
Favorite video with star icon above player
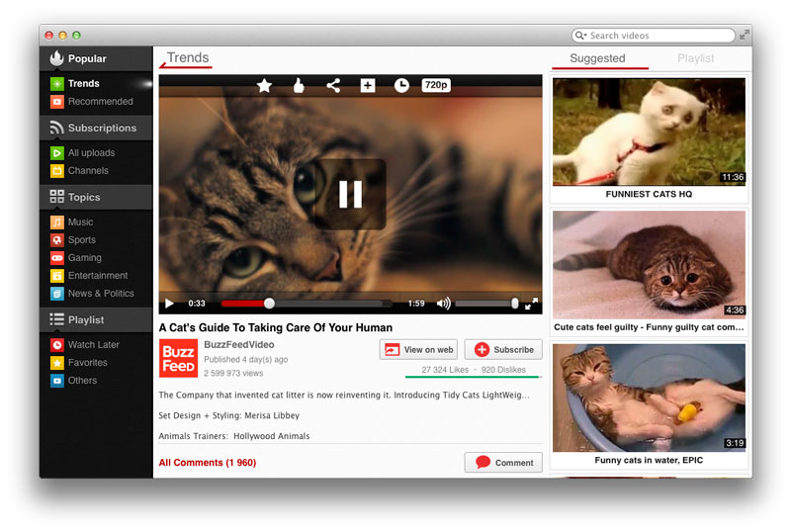tap(264, 85)
